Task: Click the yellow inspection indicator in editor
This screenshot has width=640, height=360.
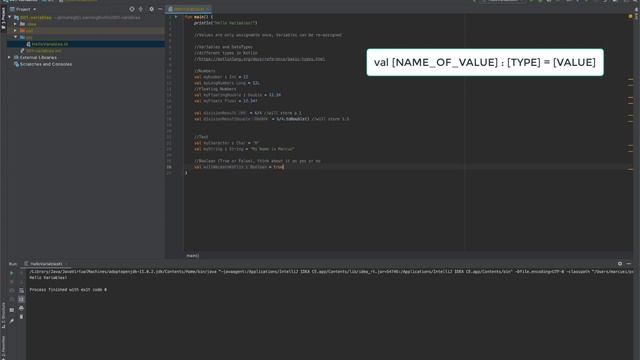Action: (x=630, y=16)
